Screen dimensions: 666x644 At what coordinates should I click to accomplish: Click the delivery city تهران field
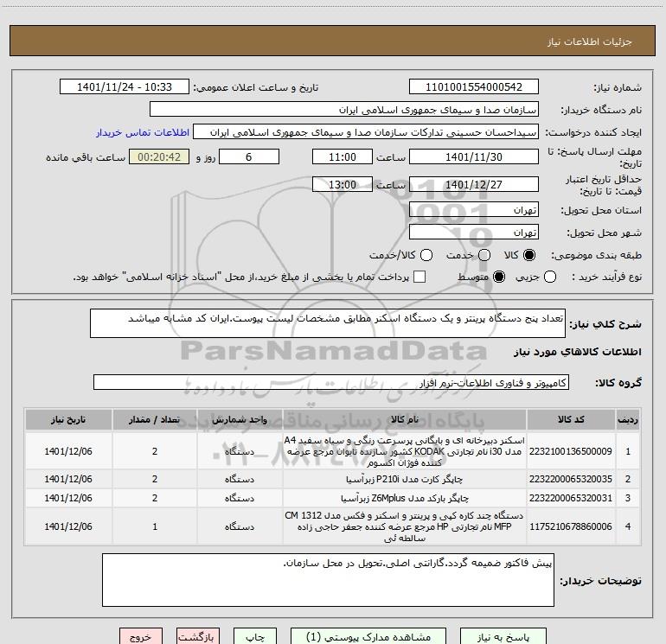pos(474,233)
